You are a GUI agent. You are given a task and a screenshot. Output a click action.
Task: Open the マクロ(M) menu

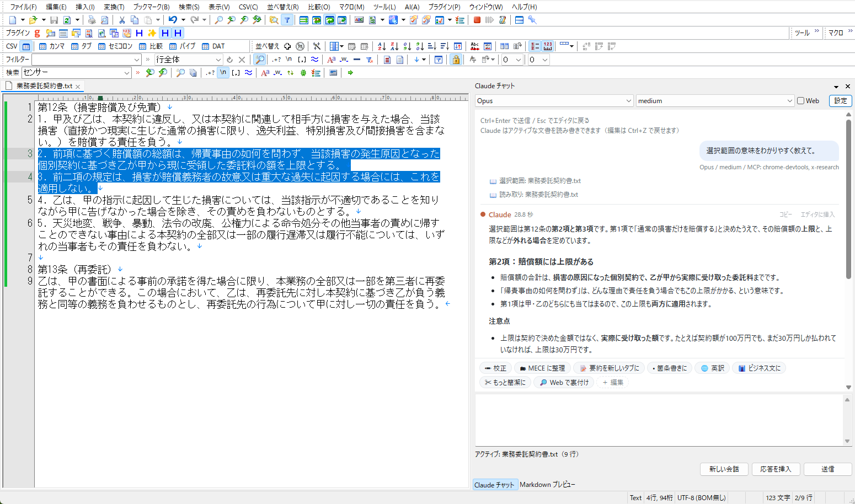click(351, 7)
